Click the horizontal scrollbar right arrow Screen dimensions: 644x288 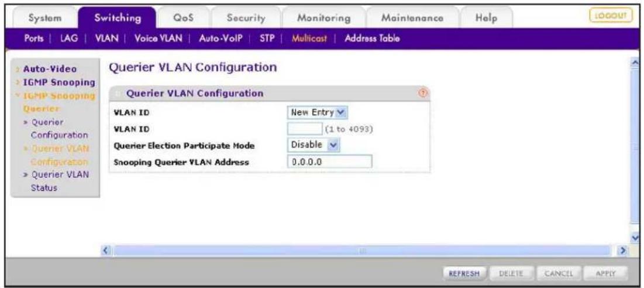(x=624, y=249)
